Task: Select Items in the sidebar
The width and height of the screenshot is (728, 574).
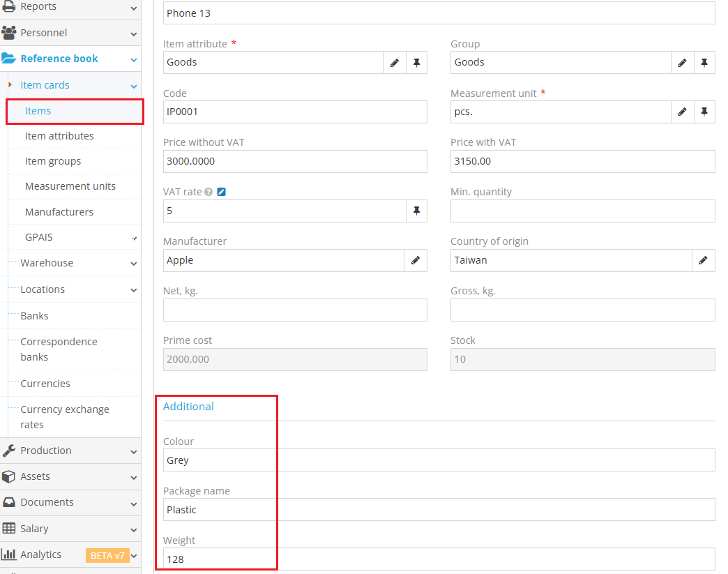Action: point(38,110)
